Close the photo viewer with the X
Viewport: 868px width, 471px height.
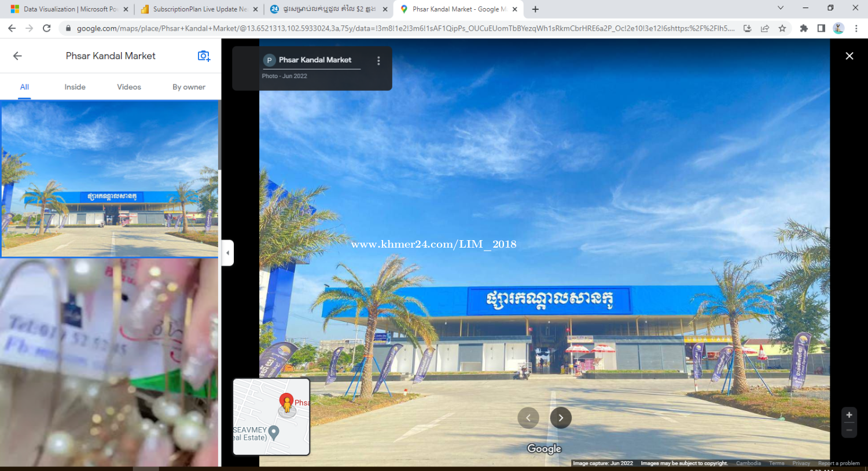(x=849, y=56)
